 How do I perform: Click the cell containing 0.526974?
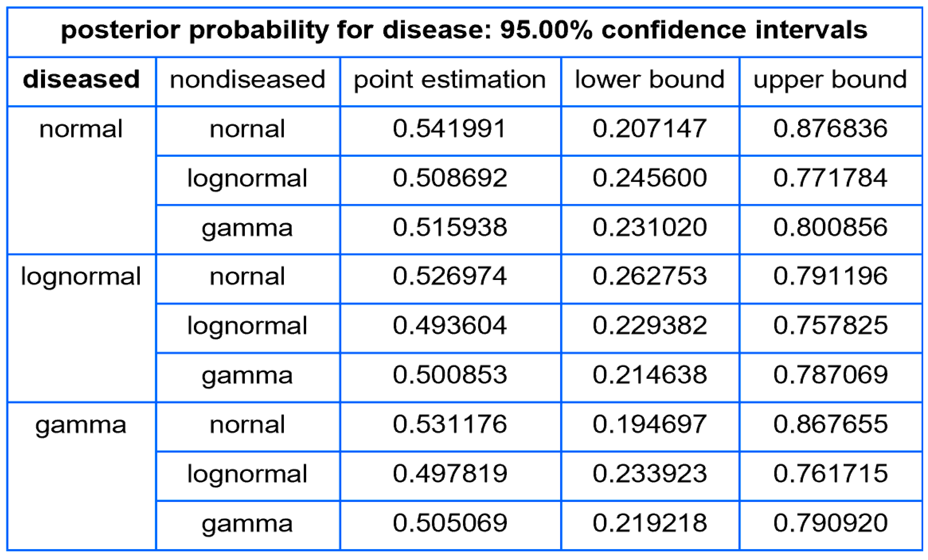point(450,276)
